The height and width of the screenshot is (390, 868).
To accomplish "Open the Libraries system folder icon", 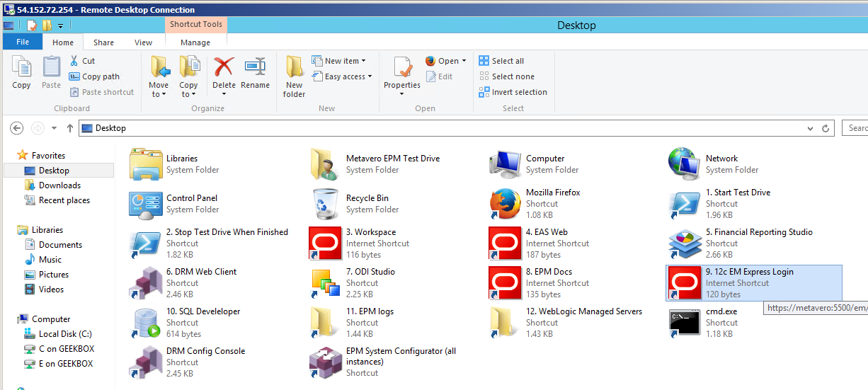I will click(146, 164).
